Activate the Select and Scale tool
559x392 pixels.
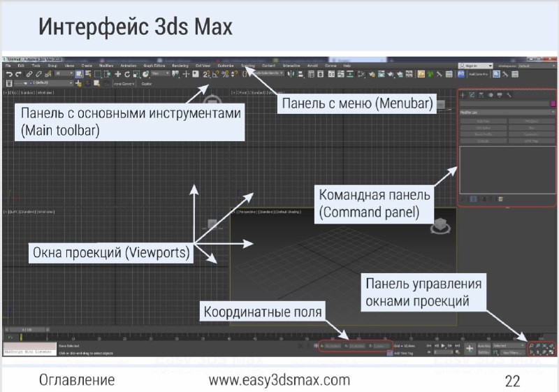pos(136,74)
